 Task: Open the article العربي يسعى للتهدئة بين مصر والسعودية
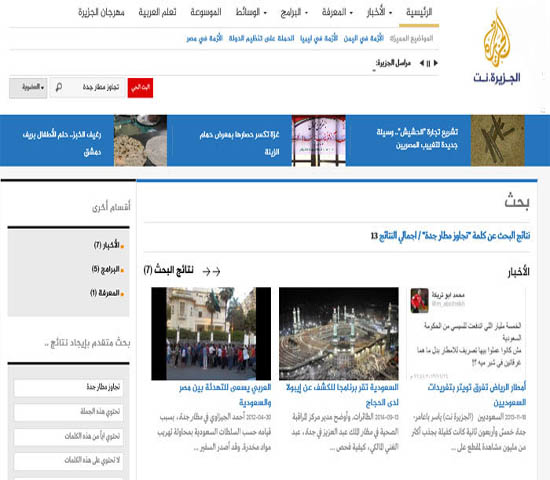pos(225,395)
